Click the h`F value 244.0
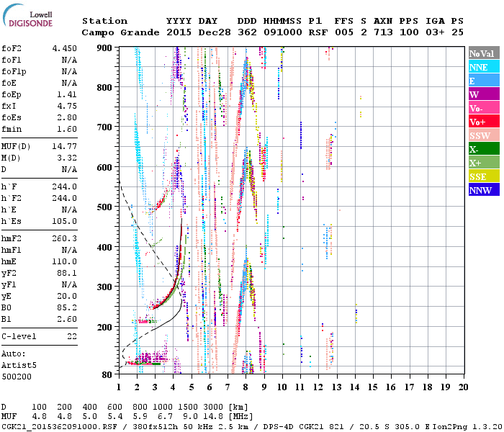This screenshot has width=504, height=432. [65, 186]
